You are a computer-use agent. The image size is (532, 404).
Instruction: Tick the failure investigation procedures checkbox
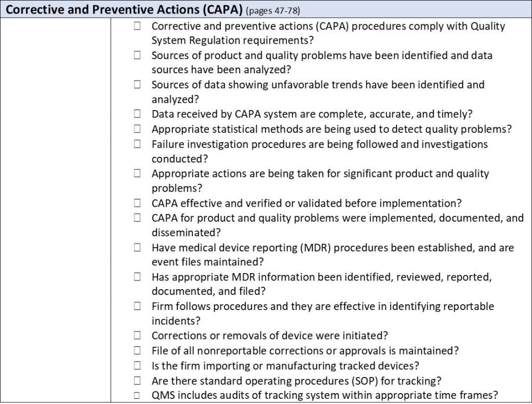coord(137,144)
